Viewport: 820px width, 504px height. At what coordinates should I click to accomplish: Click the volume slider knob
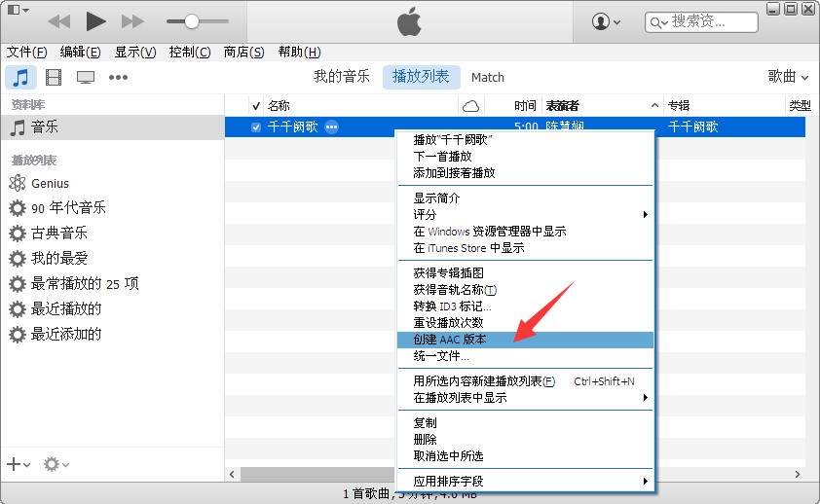[x=192, y=21]
